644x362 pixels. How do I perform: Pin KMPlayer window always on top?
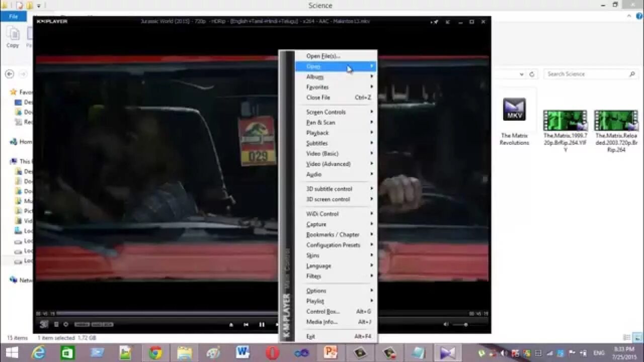pos(435,22)
